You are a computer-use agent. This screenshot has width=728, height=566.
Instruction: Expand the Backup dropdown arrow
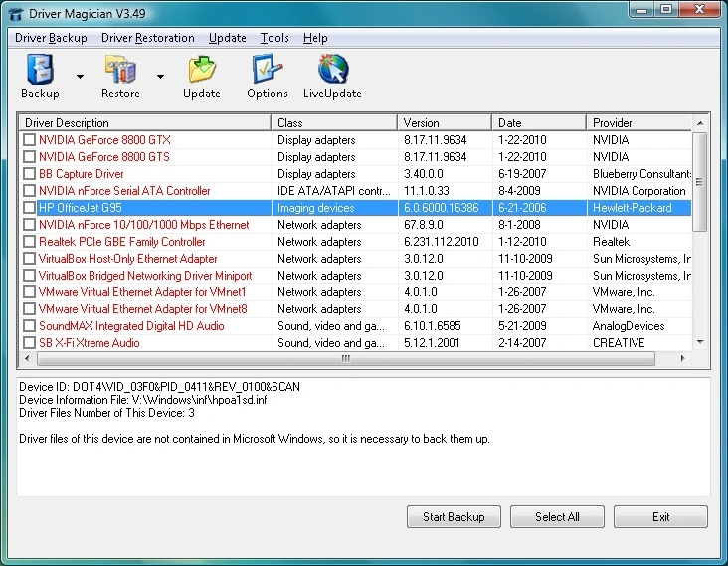(x=80, y=76)
